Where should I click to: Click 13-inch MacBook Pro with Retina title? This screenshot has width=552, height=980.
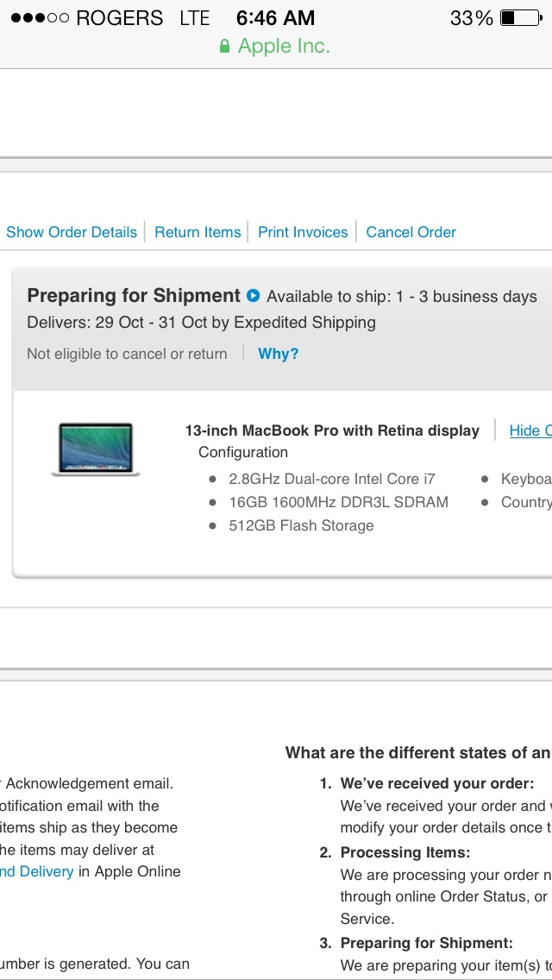(332, 430)
